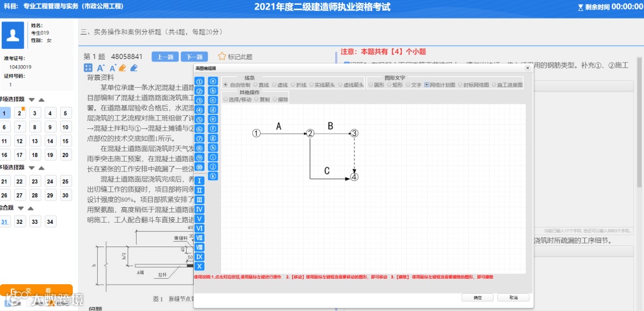Click 下一题 next question button
Image resolution: width=644 pixels, height=311 pixels.
(x=194, y=57)
